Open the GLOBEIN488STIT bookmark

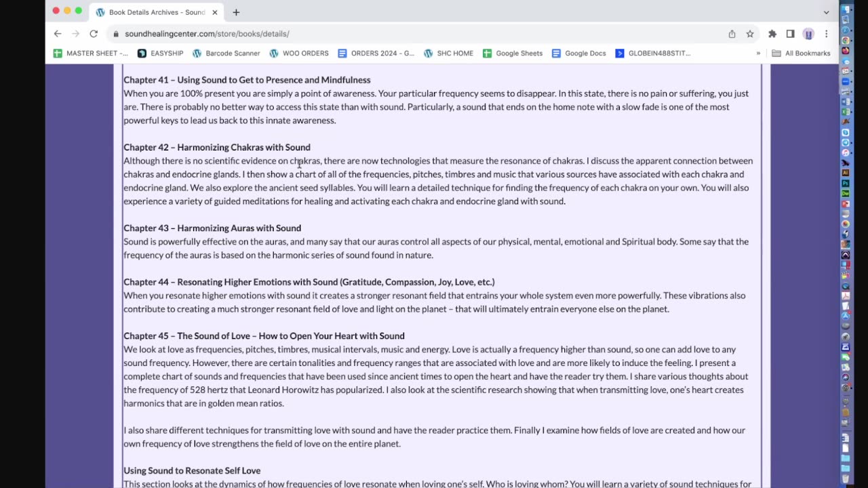pos(653,54)
